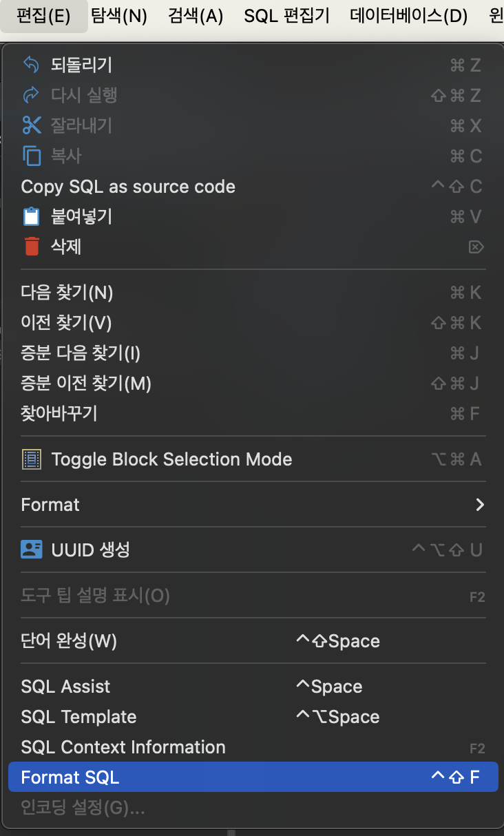
Task: Click the clipboard icon next to 붙여넣기
Action: point(30,216)
